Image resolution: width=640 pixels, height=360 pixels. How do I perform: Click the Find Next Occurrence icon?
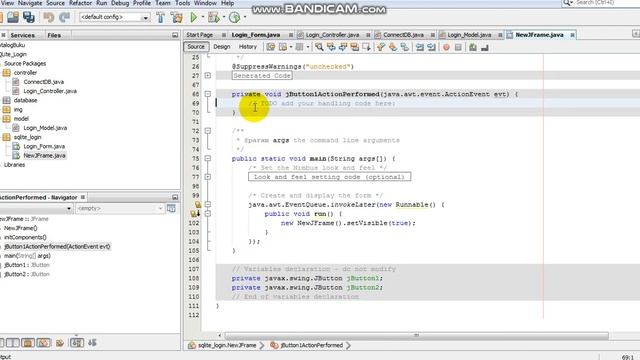coord(343,47)
